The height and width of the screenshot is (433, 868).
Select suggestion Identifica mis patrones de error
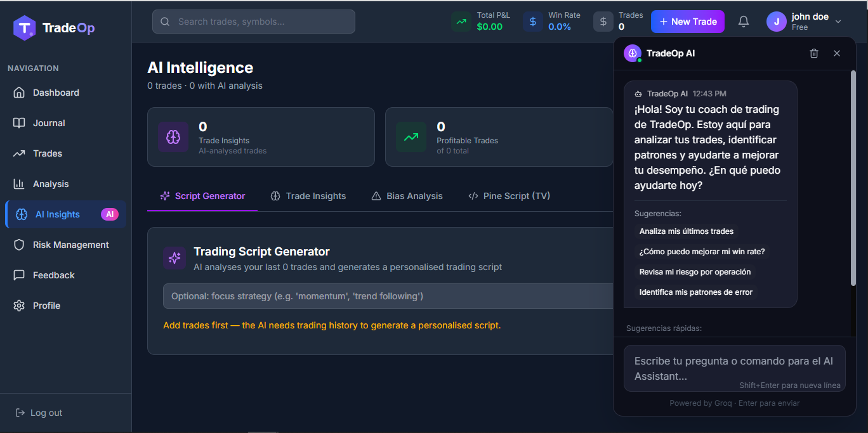(696, 292)
